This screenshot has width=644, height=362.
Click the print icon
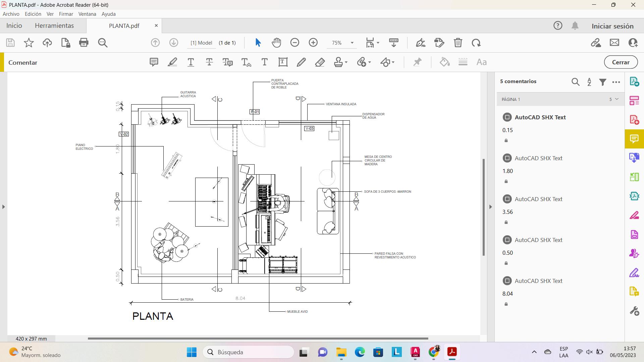[84, 43]
